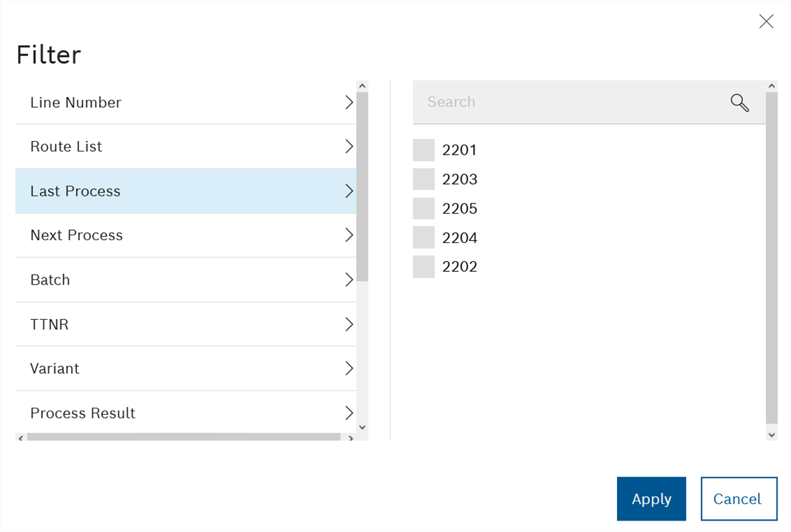Click the search magnifier icon

[740, 103]
